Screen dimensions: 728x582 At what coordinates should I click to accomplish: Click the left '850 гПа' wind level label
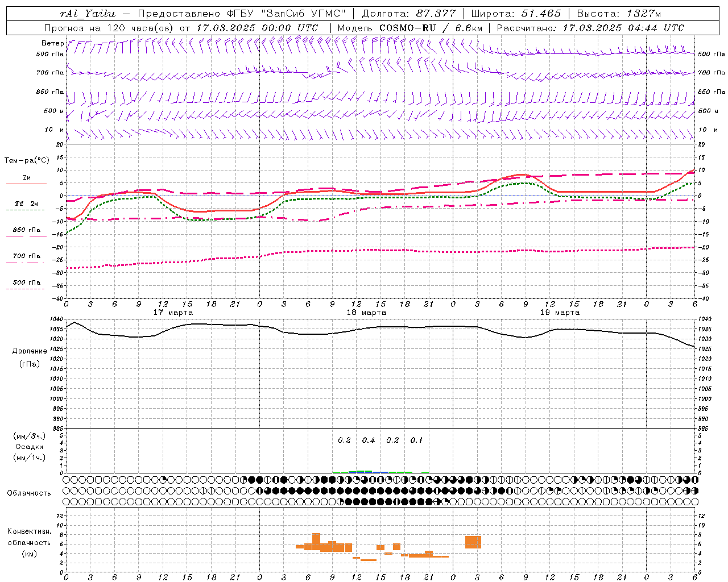click(x=50, y=92)
